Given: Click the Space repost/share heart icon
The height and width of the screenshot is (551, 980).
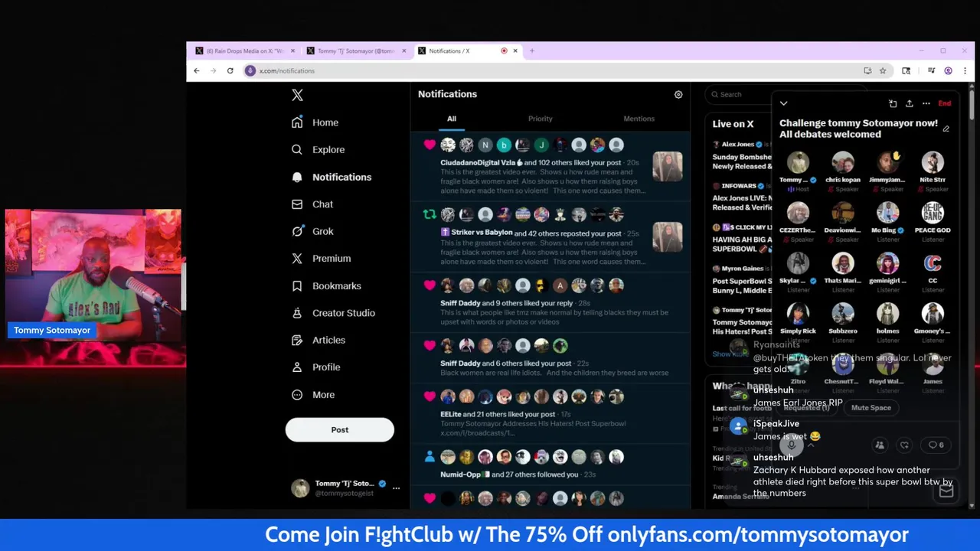Looking at the screenshot, I should [x=904, y=445].
